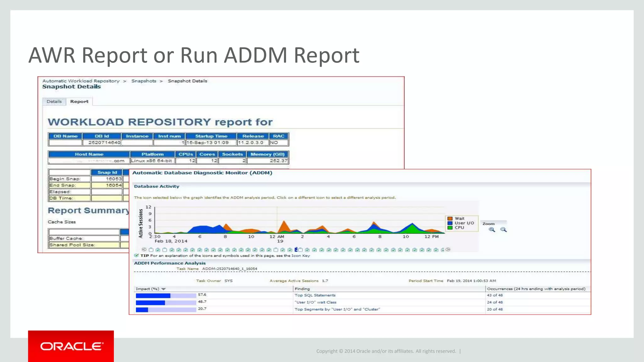Open the "User I/O" wait Class finding
The height and width of the screenshot is (362, 644).
coord(315,302)
